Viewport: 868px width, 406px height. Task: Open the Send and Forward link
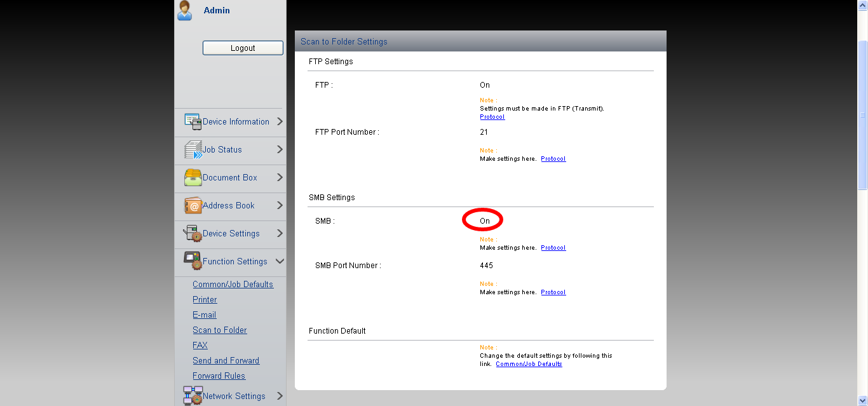click(226, 360)
